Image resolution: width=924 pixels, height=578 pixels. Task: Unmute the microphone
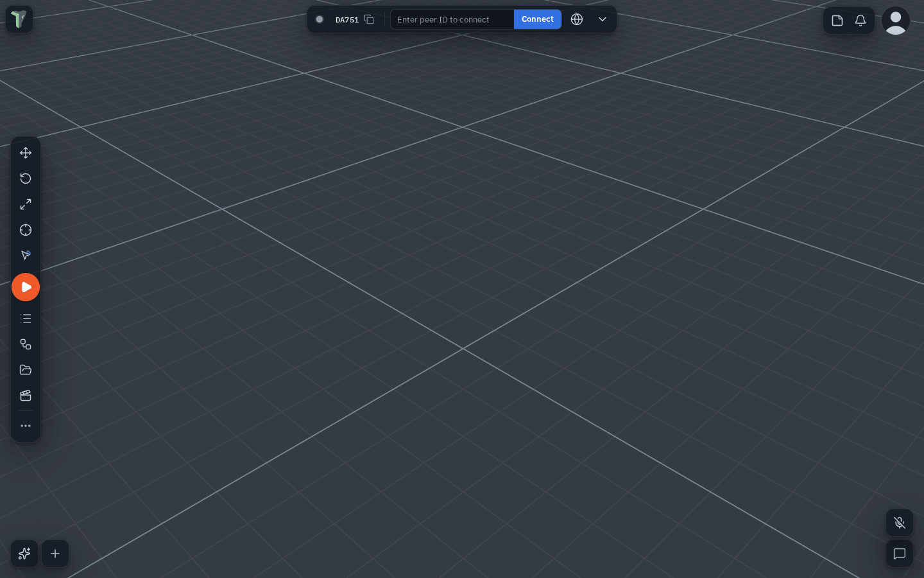click(x=900, y=523)
